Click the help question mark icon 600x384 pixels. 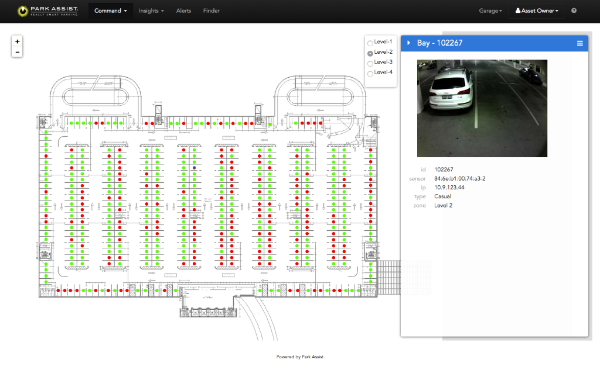point(574,11)
